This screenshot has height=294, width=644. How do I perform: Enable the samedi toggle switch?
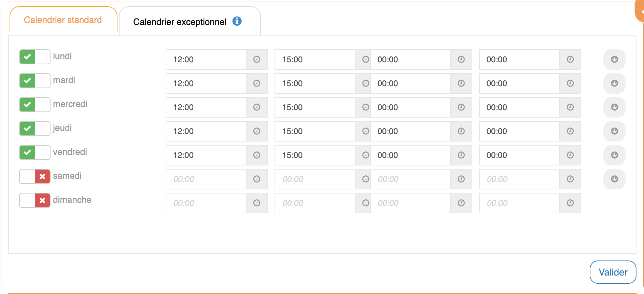point(34,176)
